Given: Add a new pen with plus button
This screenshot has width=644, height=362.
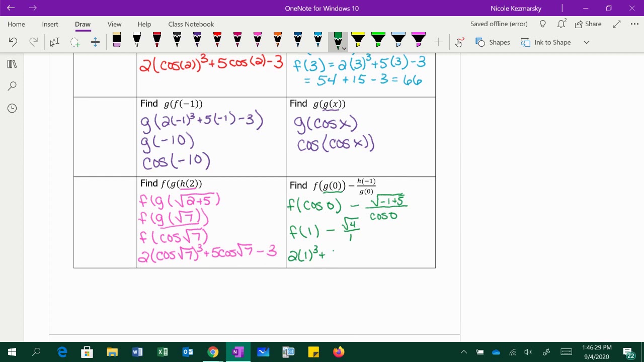Looking at the screenshot, I should (x=438, y=42).
